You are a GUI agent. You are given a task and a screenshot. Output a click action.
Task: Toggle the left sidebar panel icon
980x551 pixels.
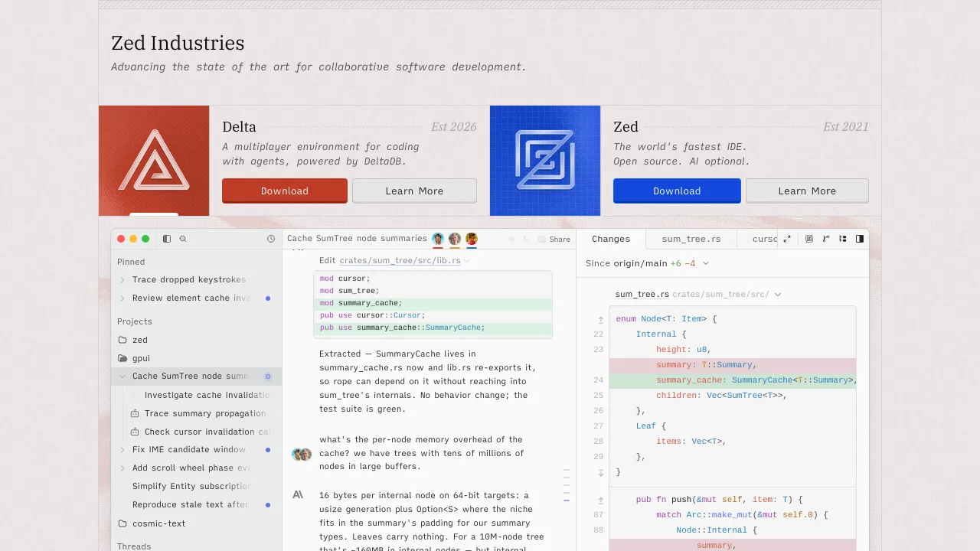click(x=167, y=239)
